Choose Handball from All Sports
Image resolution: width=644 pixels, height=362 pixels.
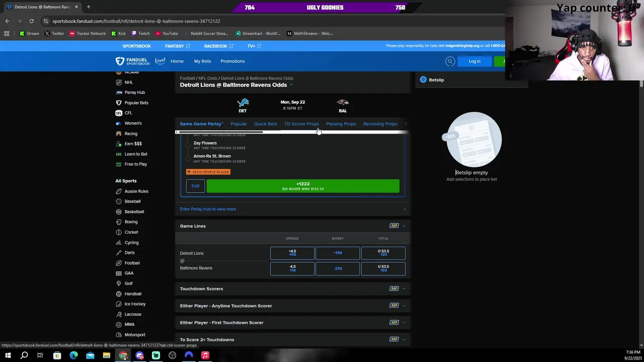pos(133,294)
